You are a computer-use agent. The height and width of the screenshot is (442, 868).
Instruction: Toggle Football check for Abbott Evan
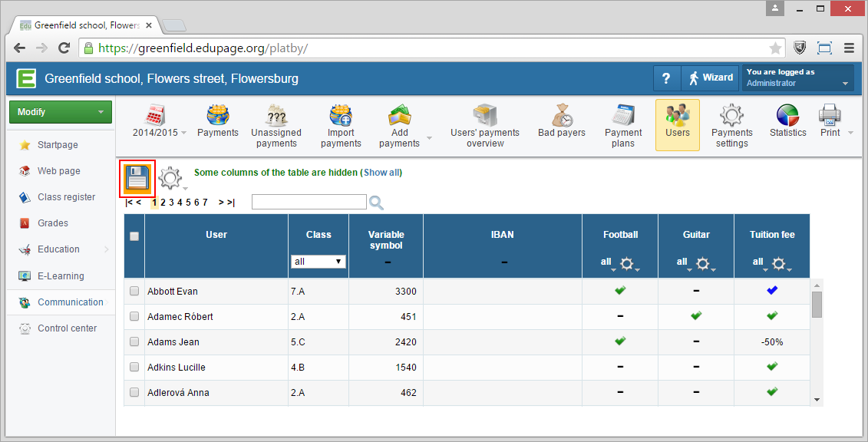pos(620,290)
